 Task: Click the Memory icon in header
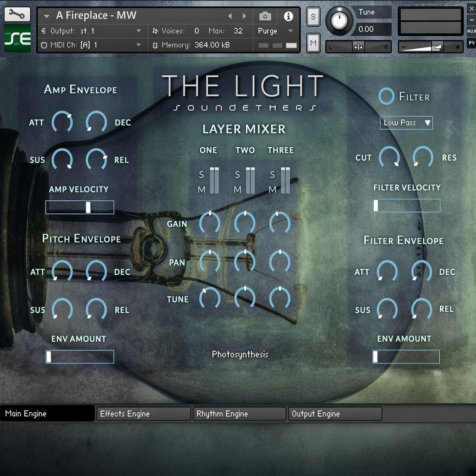[x=155, y=45]
